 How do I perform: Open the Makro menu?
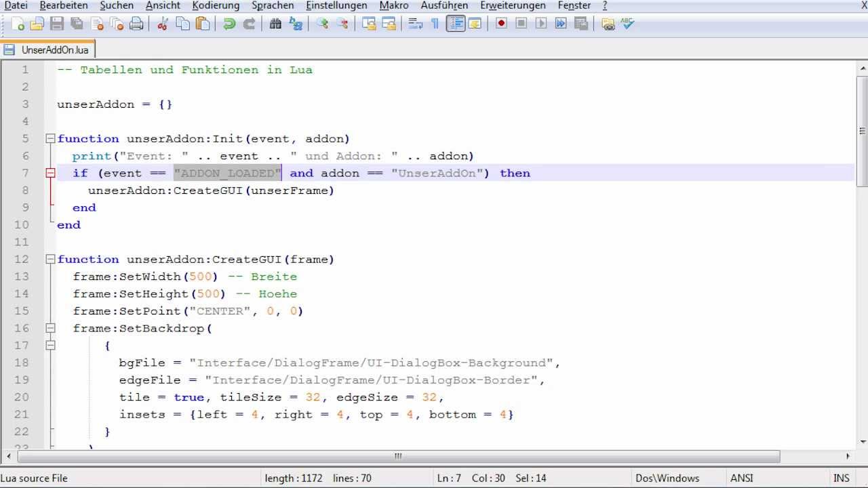click(394, 5)
